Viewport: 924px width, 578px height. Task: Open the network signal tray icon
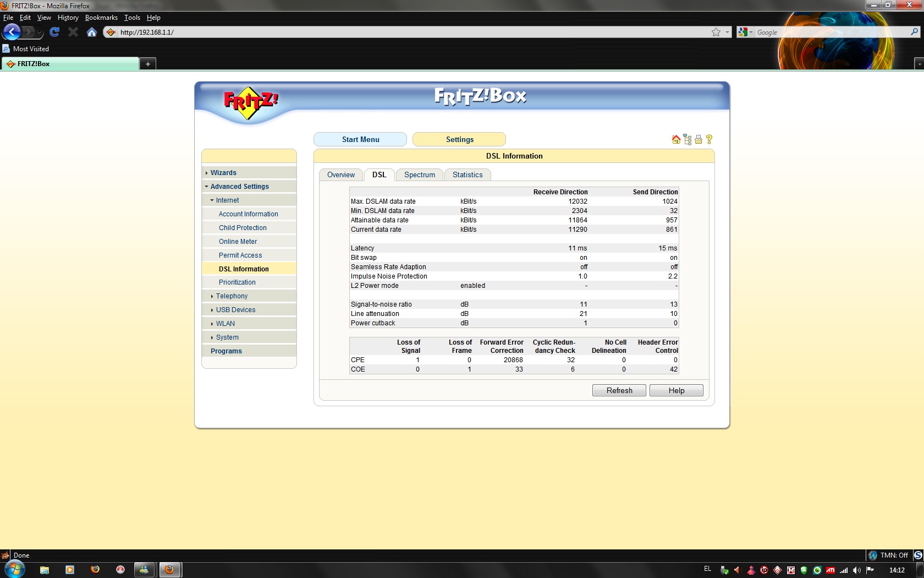843,570
